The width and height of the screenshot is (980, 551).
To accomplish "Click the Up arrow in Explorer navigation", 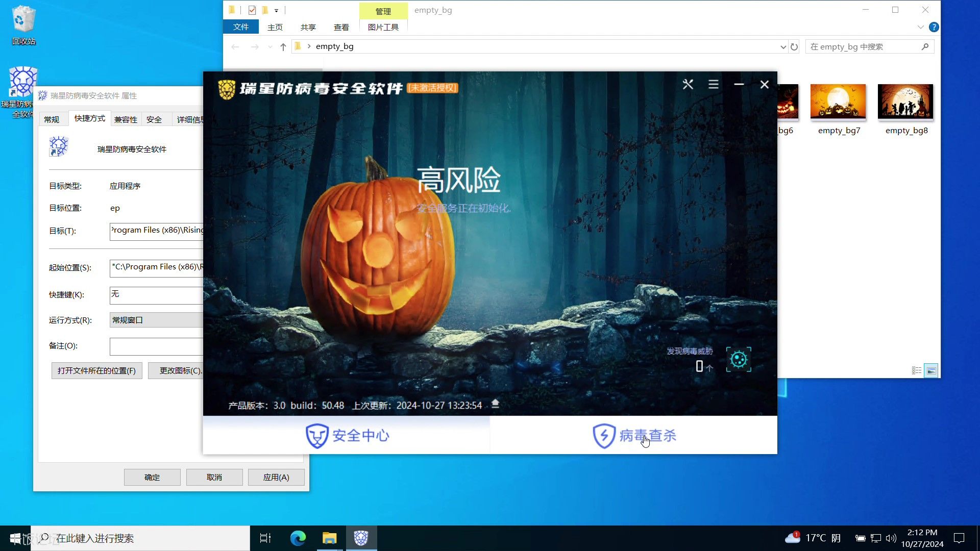I will pos(283,47).
